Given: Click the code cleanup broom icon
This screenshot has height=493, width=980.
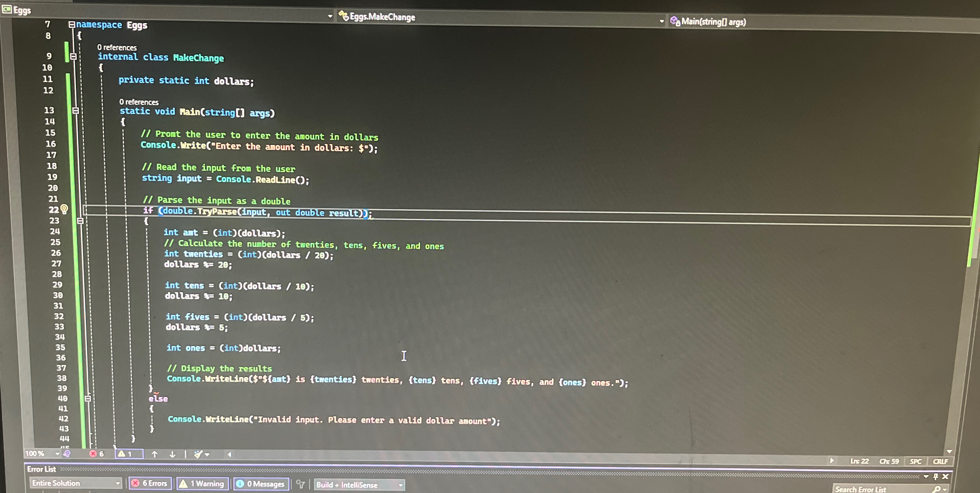Looking at the screenshot, I should coord(198,454).
